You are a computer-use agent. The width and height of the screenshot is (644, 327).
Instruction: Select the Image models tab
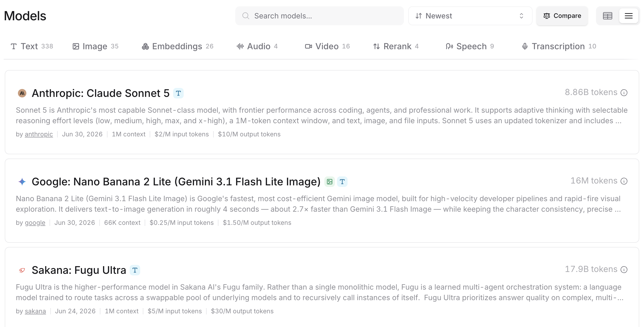pyautogui.click(x=95, y=46)
